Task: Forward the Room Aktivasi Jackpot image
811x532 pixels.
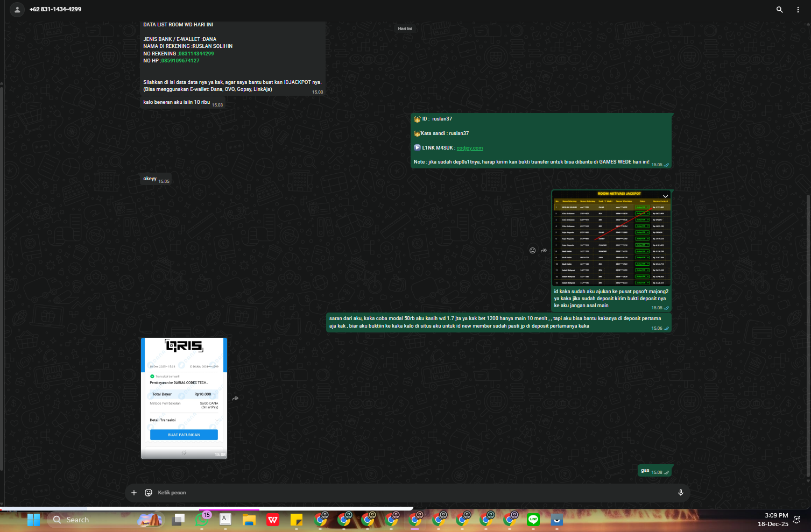Action: [x=544, y=250]
